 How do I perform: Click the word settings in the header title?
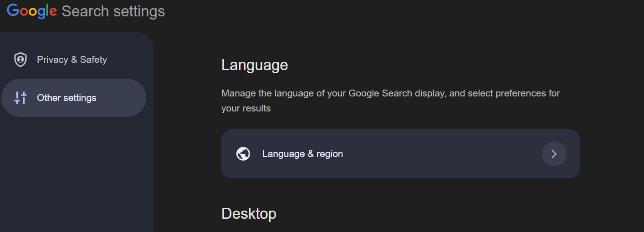(x=139, y=11)
